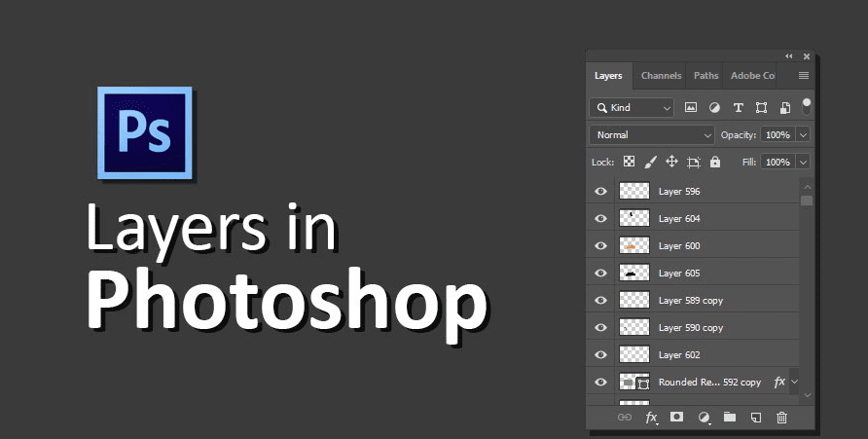Viewport: 868px width, 439px height.
Task: Filter layers by pixel layer icon
Action: coord(690,107)
